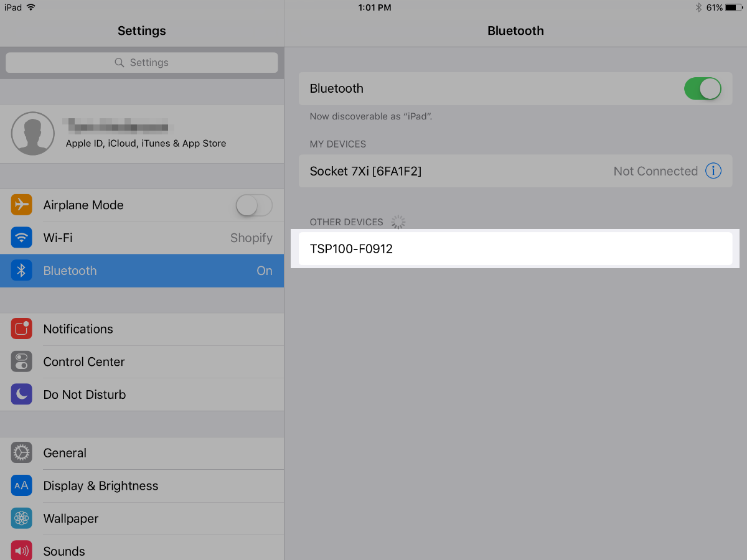The height and width of the screenshot is (560, 747).
Task: Connect to Socket 7Xi [6FA1F2]
Action: (x=515, y=171)
